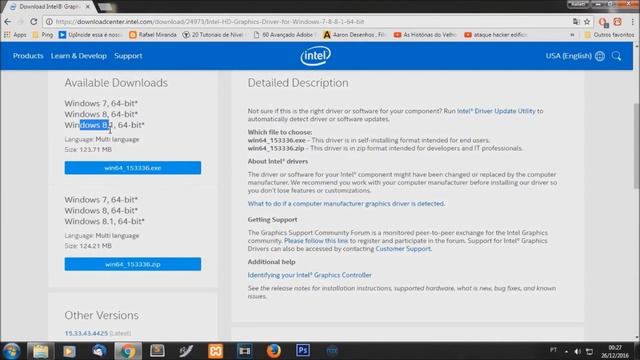The height and width of the screenshot is (360, 640).
Task: Click 'Size: 124.21 MB' text
Action: 88,246
